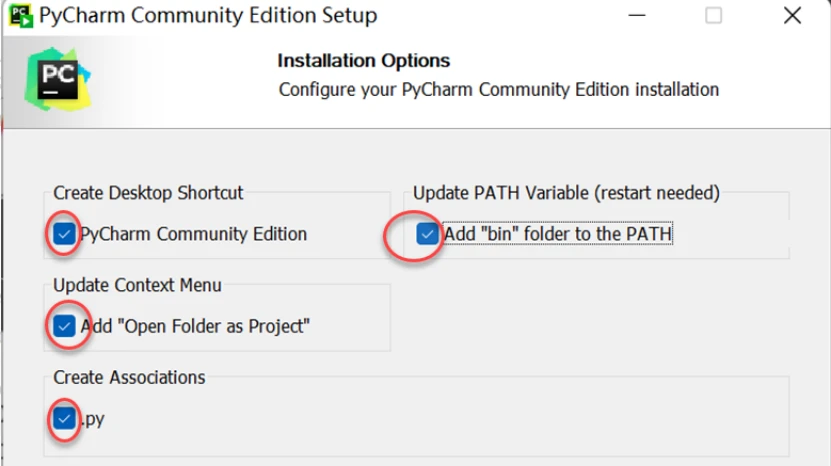This screenshot has width=831, height=466.
Task: Disable the "Open Folder as Project" checkbox
Action: point(65,326)
